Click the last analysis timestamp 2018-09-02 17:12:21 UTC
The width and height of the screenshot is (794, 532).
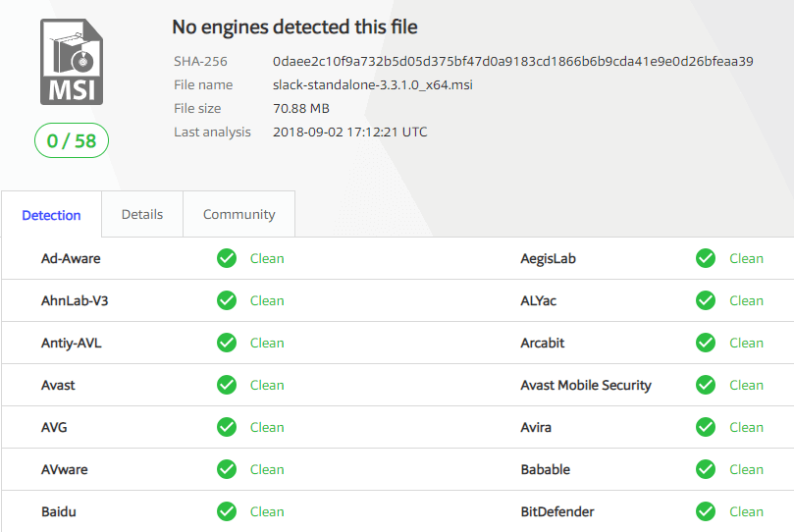click(x=350, y=132)
